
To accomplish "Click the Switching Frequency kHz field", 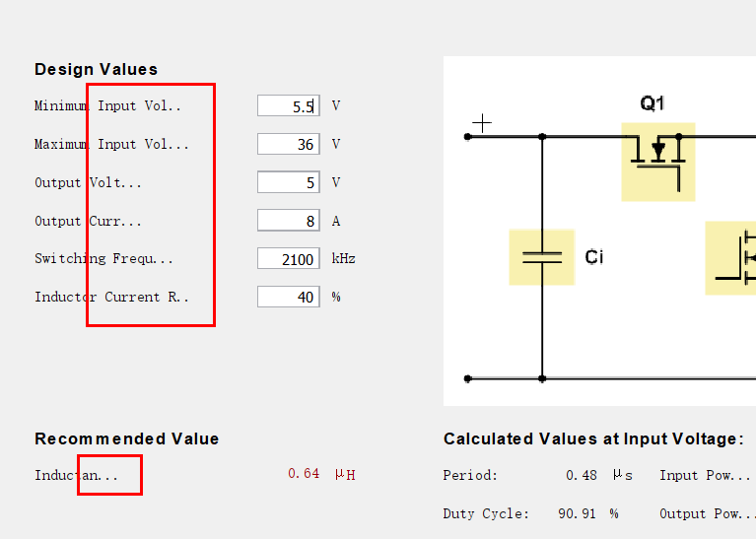I will coord(288,259).
